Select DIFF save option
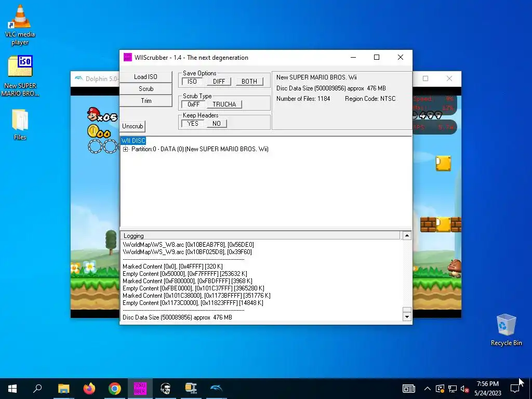Image resolution: width=532 pixels, height=399 pixels. click(219, 82)
